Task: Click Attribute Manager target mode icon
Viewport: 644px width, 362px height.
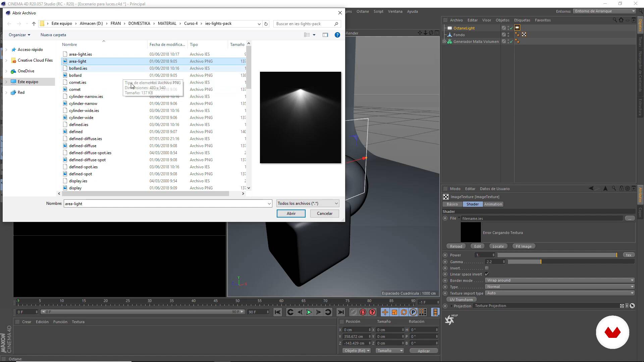Action: (x=627, y=188)
